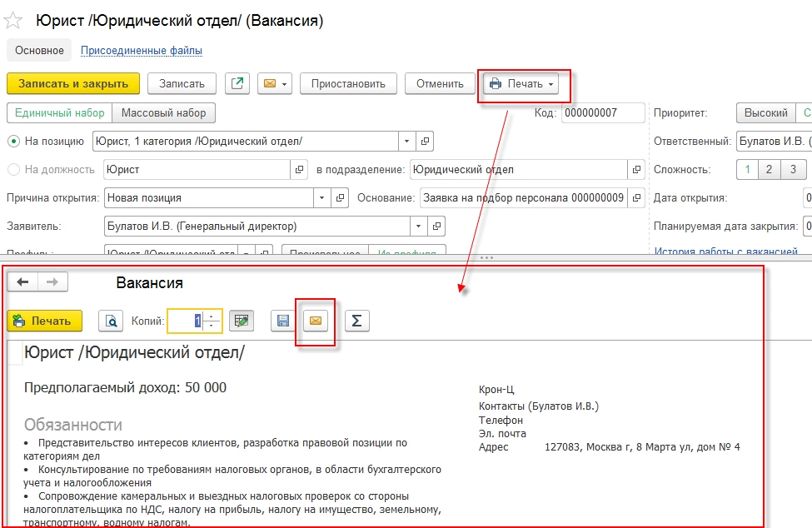Open Причина открытия record icon
This screenshot has width=812, height=528.
click(340, 197)
